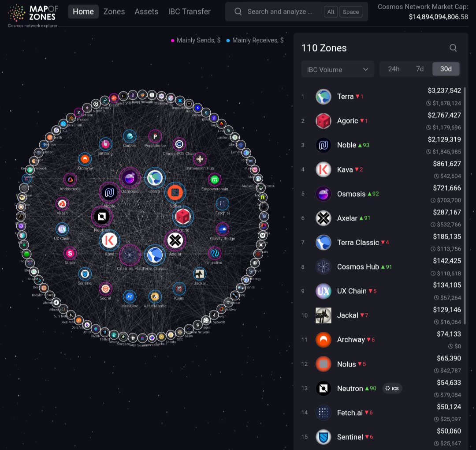Image resolution: width=476 pixels, height=450 pixels.
Task: Click the Fetch.ai icon in zones list
Action: click(324, 412)
